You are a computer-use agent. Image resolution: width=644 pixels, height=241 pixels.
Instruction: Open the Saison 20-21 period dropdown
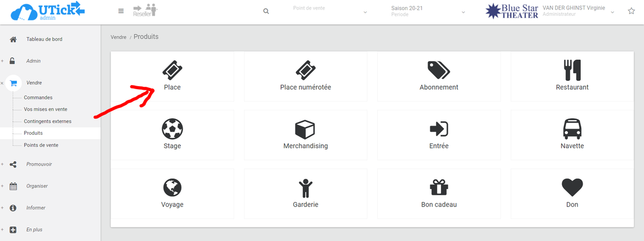pos(428,11)
